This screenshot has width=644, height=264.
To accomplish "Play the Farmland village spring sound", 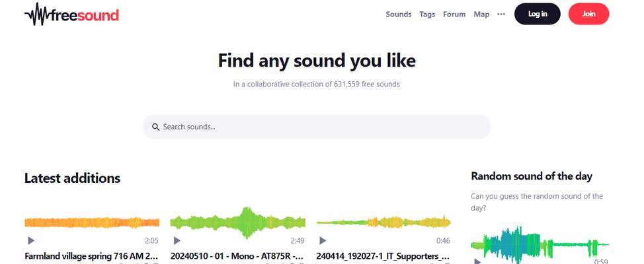I will (30, 241).
